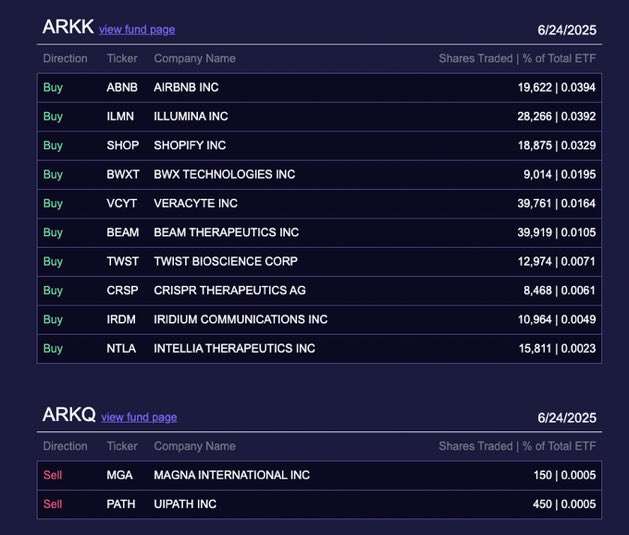Click Buy direction in TWST row
Screen dimensions: 629x535
pyautogui.click(x=53, y=262)
